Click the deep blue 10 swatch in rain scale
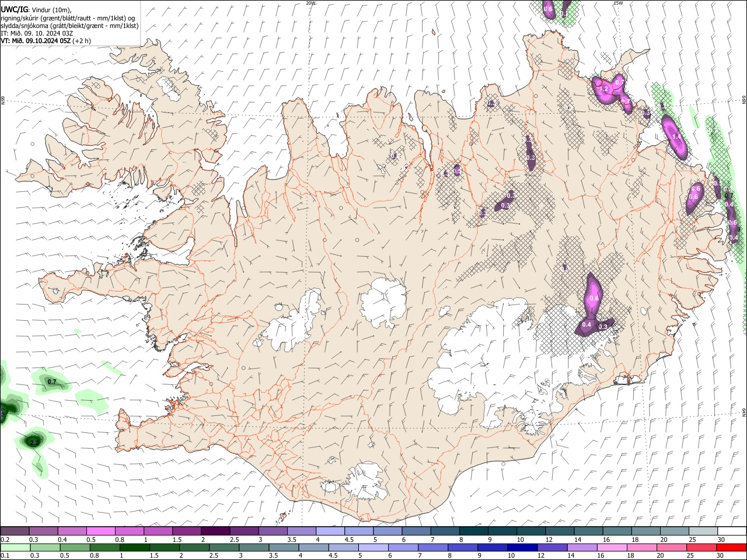This screenshot has height=560, width=747. (x=522, y=547)
